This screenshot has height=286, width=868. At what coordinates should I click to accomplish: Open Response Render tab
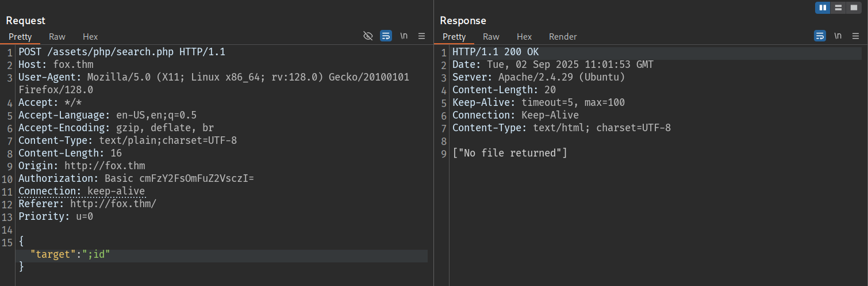click(x=563, y=37)
